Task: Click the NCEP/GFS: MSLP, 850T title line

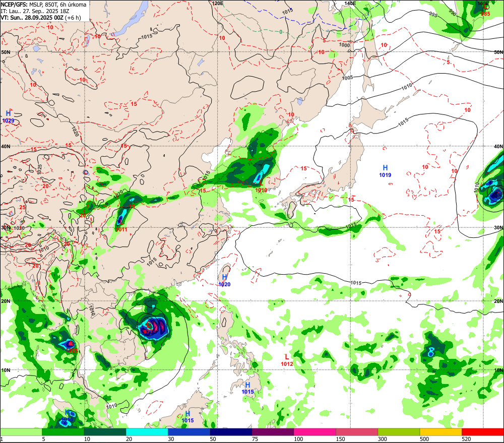Action: (43, 5)
